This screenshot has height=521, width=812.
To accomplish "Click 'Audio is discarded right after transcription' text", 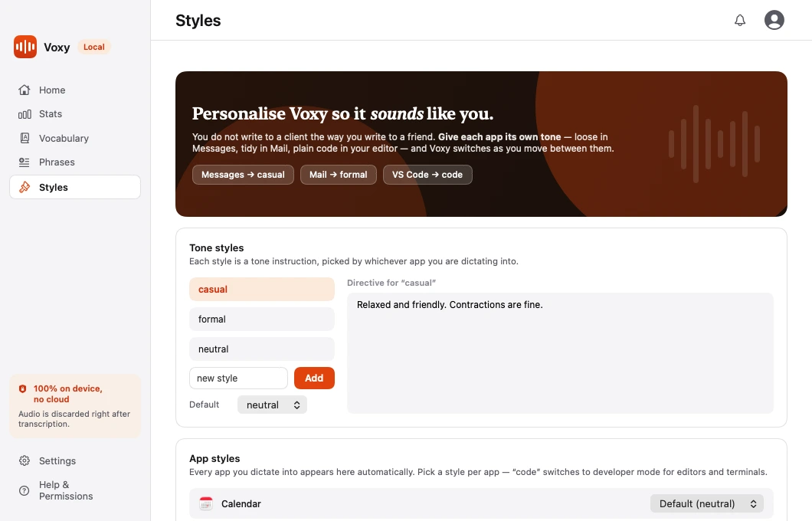I will [74, 418].
